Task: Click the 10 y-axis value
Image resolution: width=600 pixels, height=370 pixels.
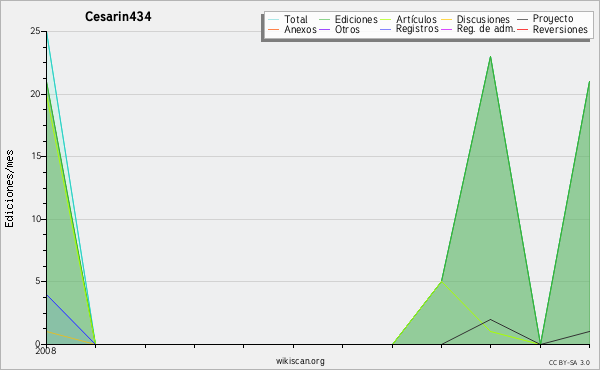Action: [x=36, y=219]
